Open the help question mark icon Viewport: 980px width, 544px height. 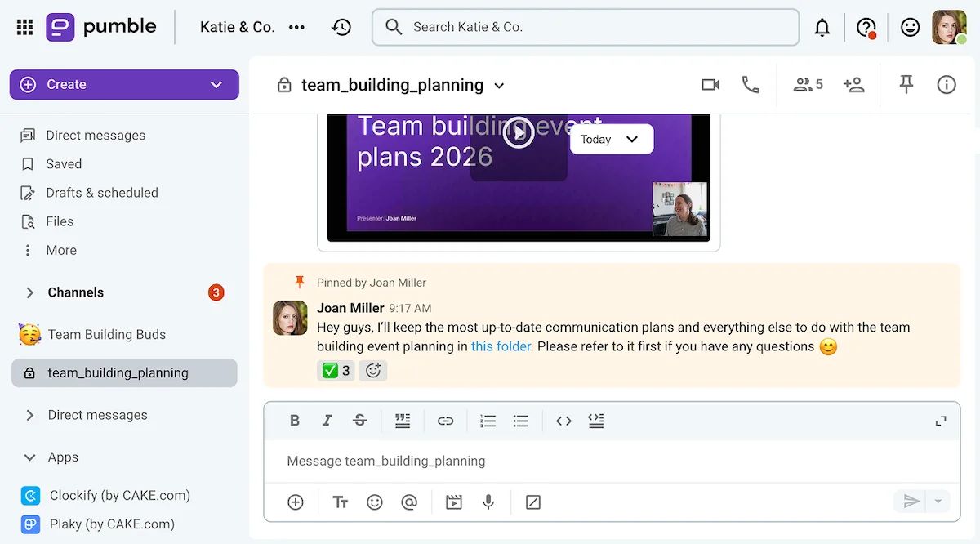pyautogui.click(x=866, y=27)
